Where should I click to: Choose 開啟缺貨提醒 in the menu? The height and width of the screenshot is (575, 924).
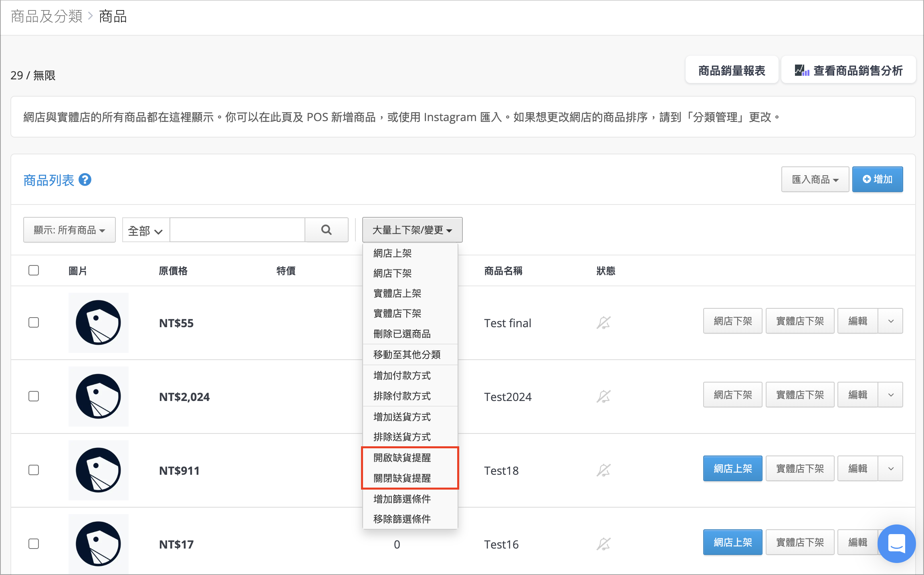coord(410,458)
